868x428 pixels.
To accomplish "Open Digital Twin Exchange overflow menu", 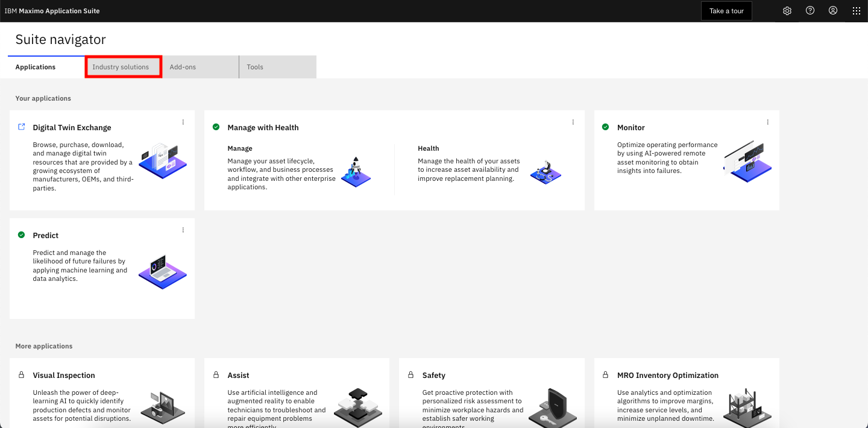I will pos(183,122).
